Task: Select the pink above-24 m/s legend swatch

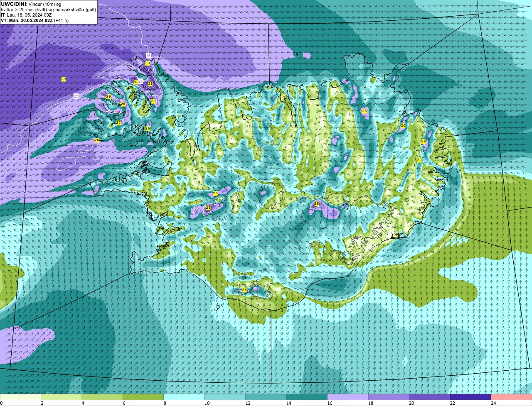Action: click(x=512, y=397)
